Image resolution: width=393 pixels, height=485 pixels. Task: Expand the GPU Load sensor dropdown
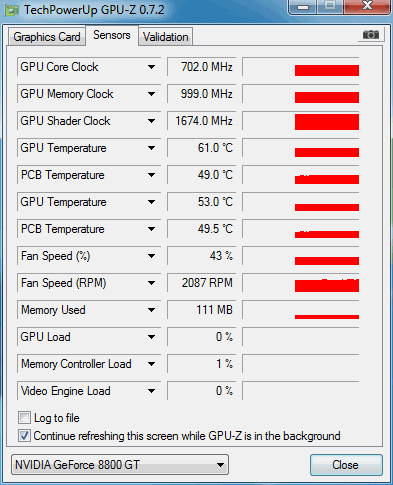pyautogui.click(x=151, y=337)
